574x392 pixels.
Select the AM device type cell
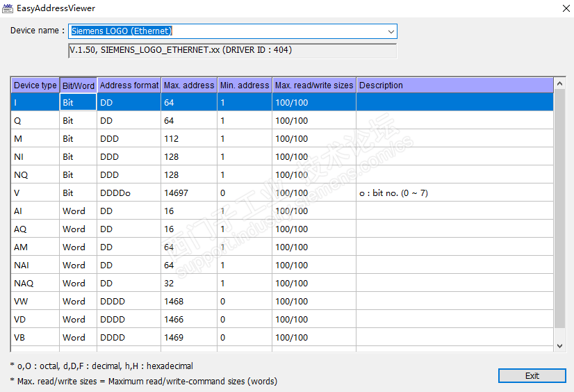pyautogui.click(x=35, y=247)
